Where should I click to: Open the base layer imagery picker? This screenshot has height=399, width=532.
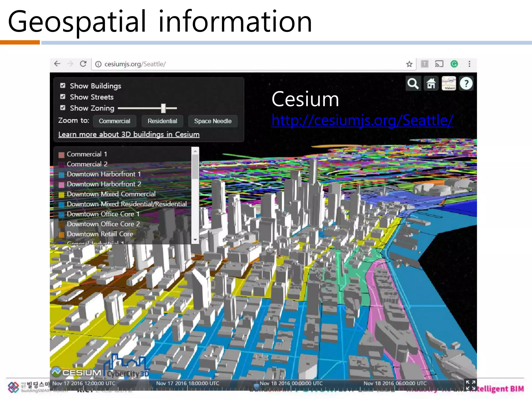pyautogui.click(x=449, y=83)
